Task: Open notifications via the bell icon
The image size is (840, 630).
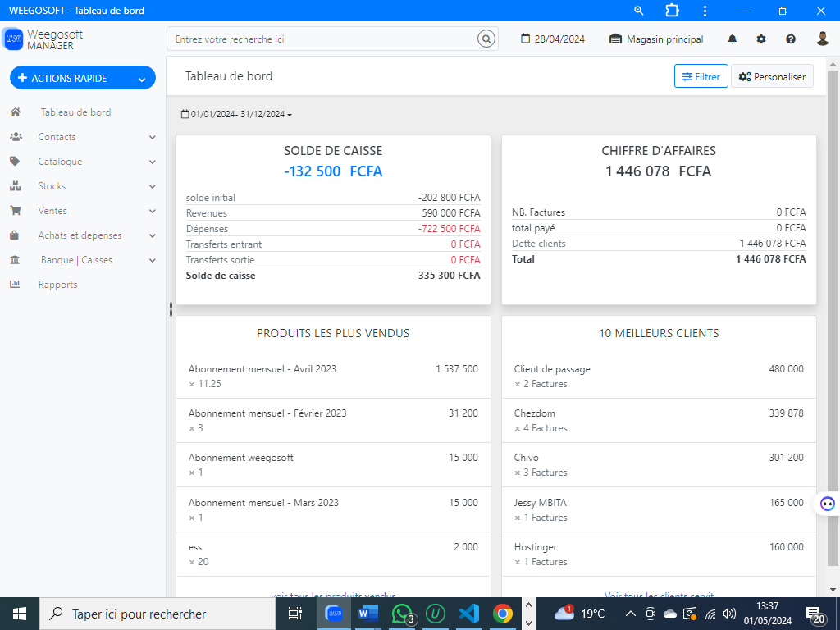Action: click(x=732, y=39)
